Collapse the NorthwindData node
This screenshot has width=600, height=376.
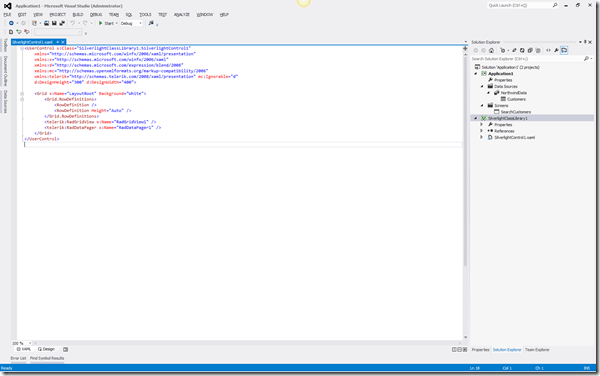point(489,93)
